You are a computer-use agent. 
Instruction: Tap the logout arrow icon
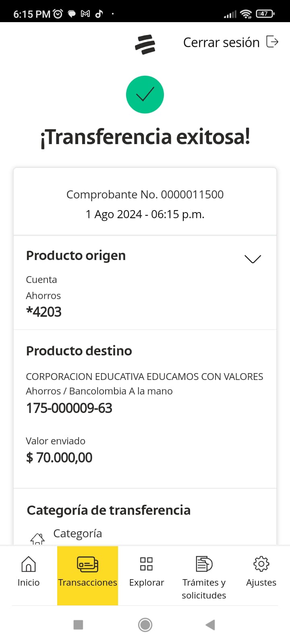[x=273, y=42]
